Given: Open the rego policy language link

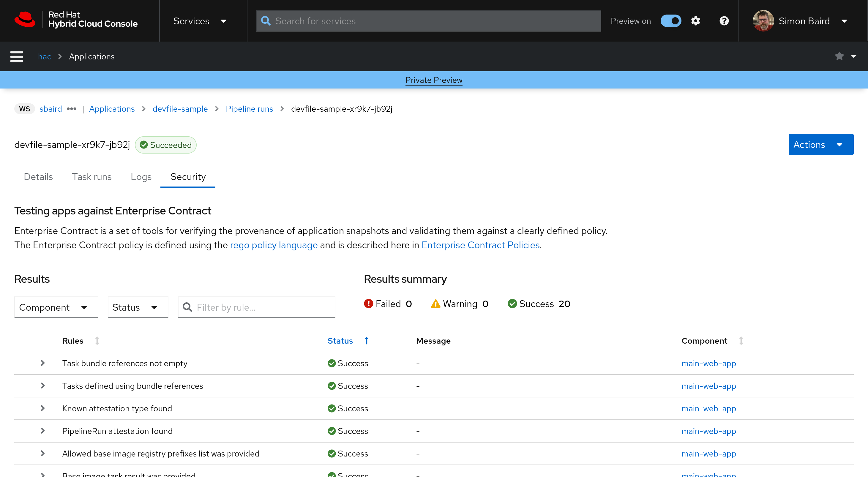Looking at the screenshot, I should click(274, 245).
